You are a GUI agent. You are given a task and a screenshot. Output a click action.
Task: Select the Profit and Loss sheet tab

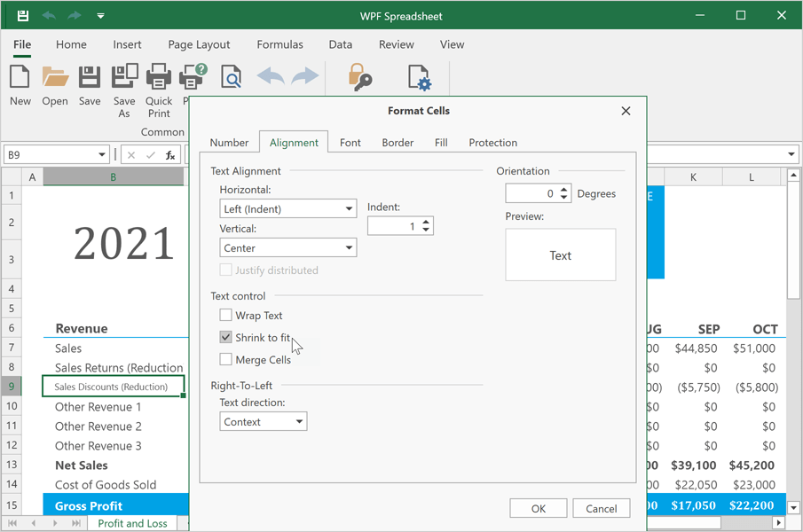coord(132,523)
